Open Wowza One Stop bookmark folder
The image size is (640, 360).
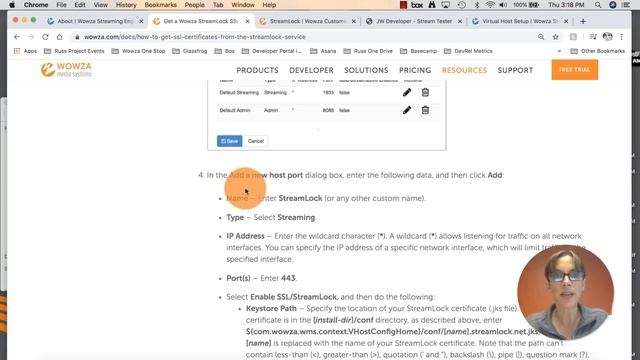pos(138,51)
